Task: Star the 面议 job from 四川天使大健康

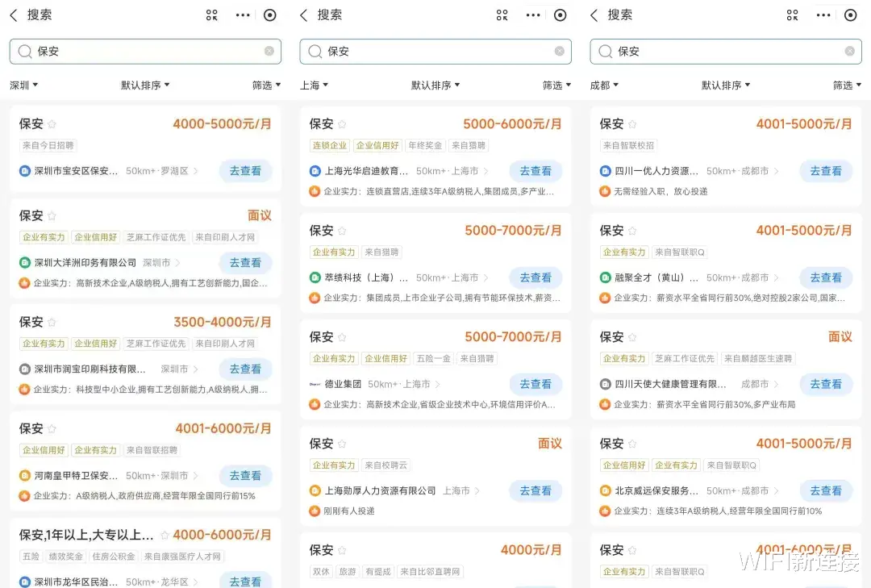Action: pyautogui.click(x=632, y=337)
